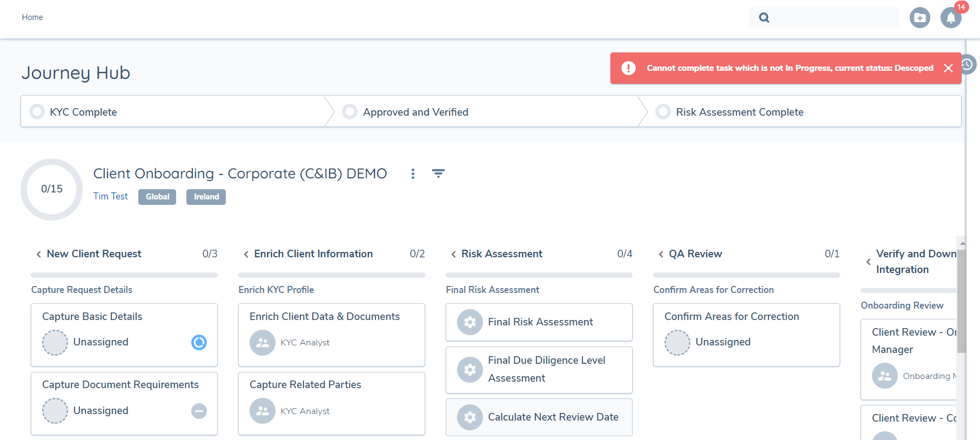Click the Ireland jurisdiction tag
The width and height of the screenshot is (980, 440).
coord(206,197)
